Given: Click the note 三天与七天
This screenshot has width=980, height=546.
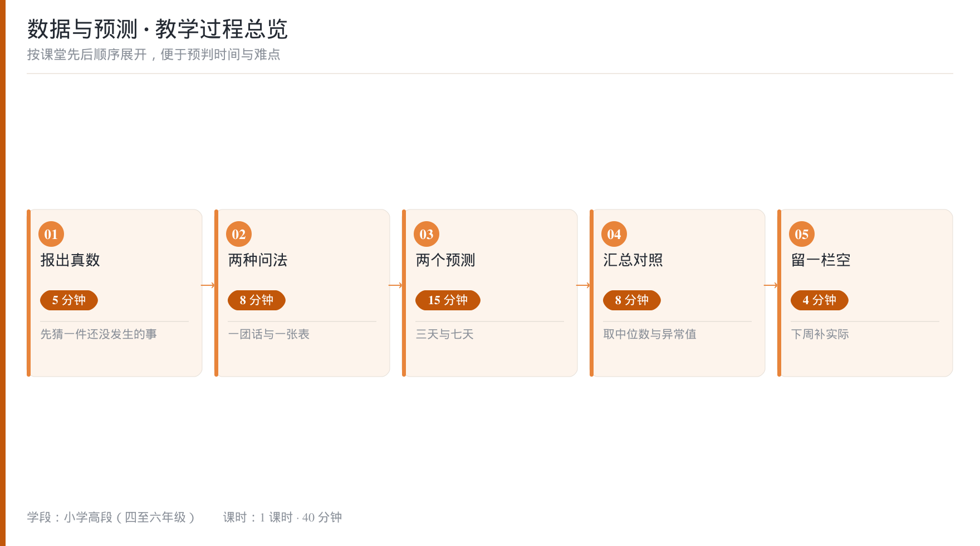Looking at the screenshot, I should pyautogui.click(x=445, y=334).
